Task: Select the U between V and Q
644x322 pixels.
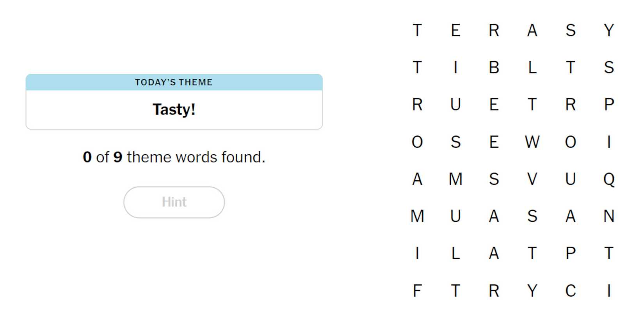Action: coord(570,179)
